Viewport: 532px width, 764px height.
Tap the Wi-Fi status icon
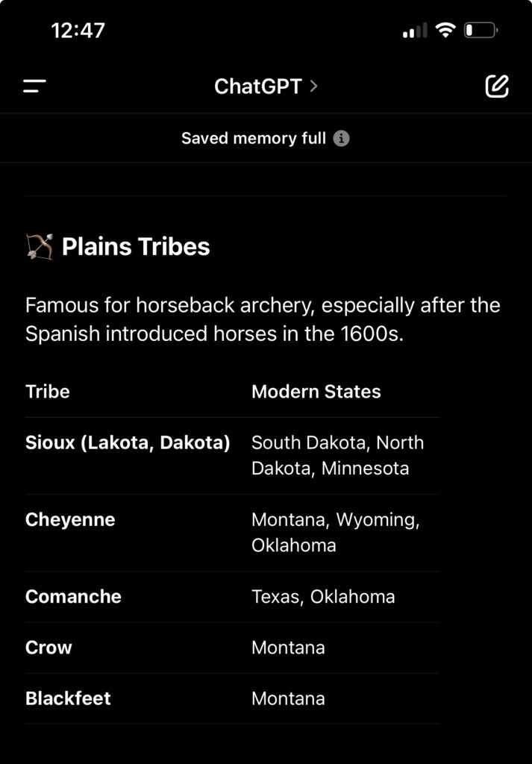point(445,31)
